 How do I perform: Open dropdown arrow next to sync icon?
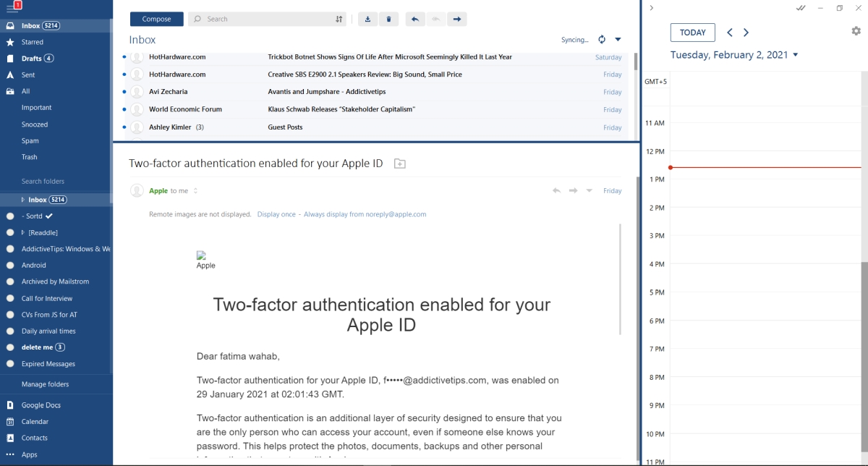[618, 40]
